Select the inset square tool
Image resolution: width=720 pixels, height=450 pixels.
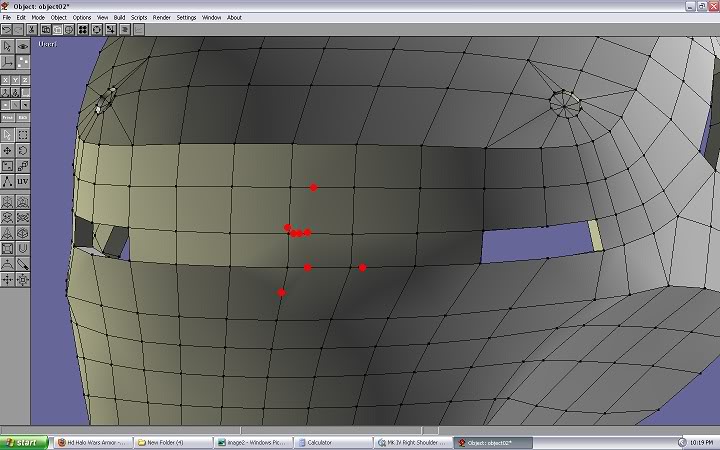(x=7, y=248)
